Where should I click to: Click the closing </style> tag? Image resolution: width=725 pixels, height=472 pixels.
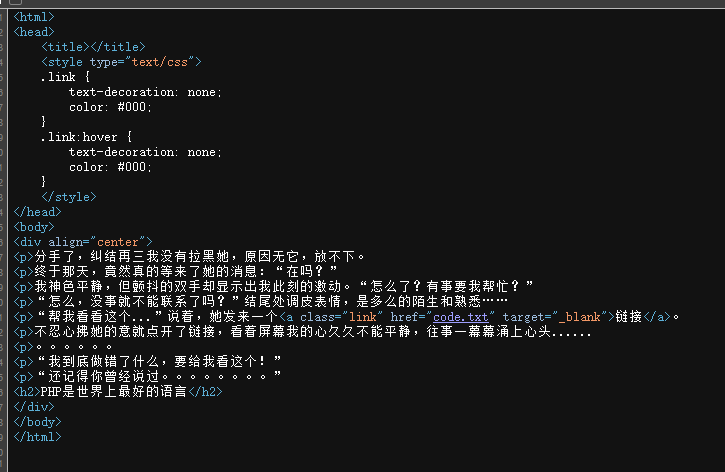(x=69, y=197)
